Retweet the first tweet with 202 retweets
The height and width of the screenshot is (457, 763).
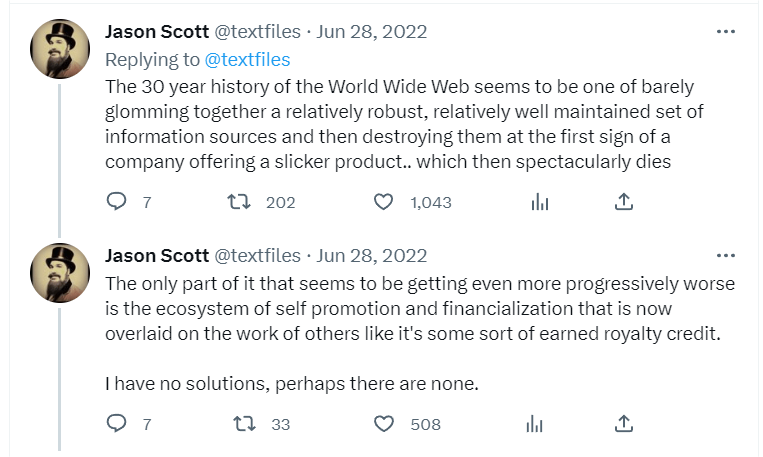coord(238,202)
